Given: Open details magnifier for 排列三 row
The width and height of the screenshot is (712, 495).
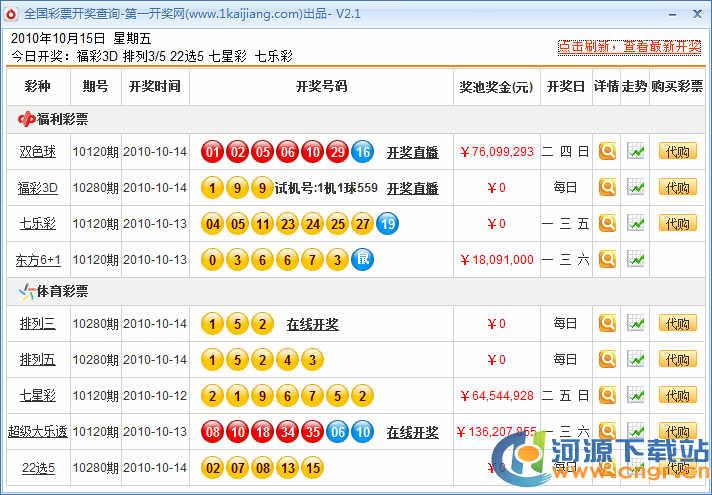Looking at the screenshot, I should point(607,323).
